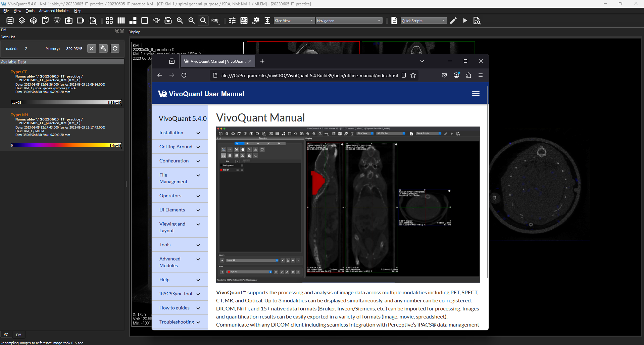This screenshot has height=345, width=644.
Task: Open the Help menu in menu bar
Action: pos(78,11)
